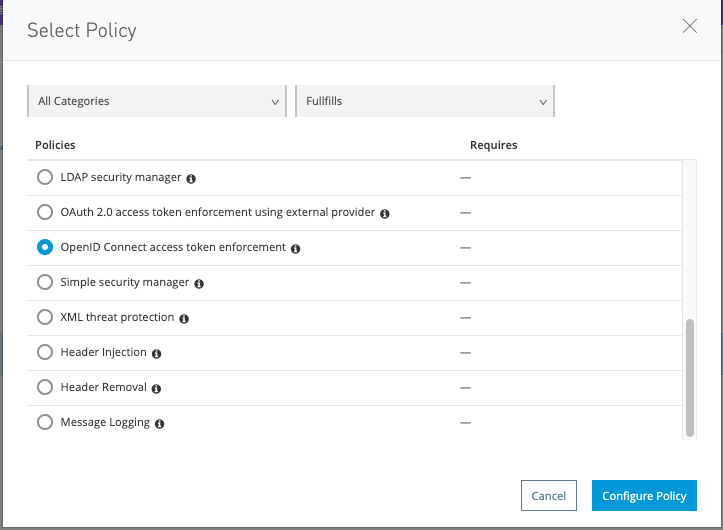Click the Configure Policy button
Image resolution: width=723 pixels, height=530 pixels.
coord(643,496)
